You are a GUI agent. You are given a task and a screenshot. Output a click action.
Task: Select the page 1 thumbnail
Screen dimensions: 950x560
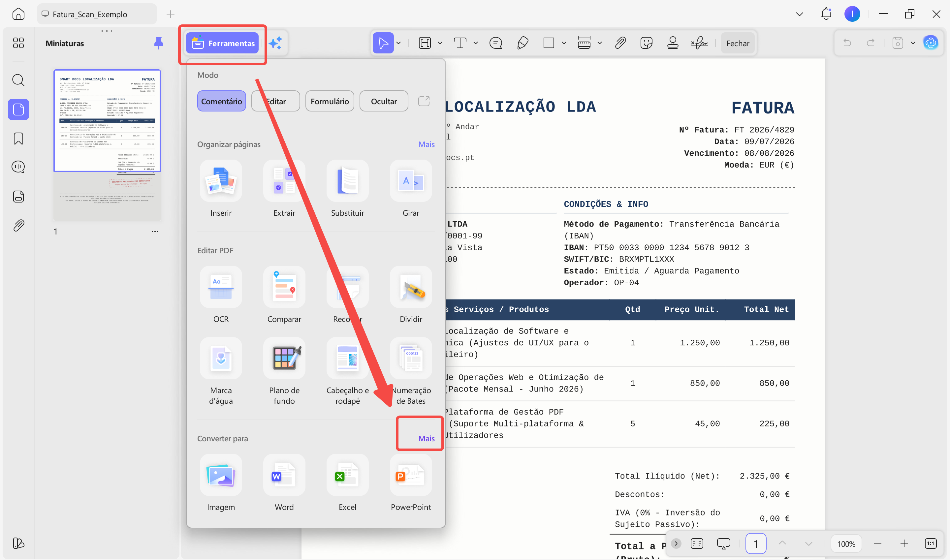tap(107, 145)
